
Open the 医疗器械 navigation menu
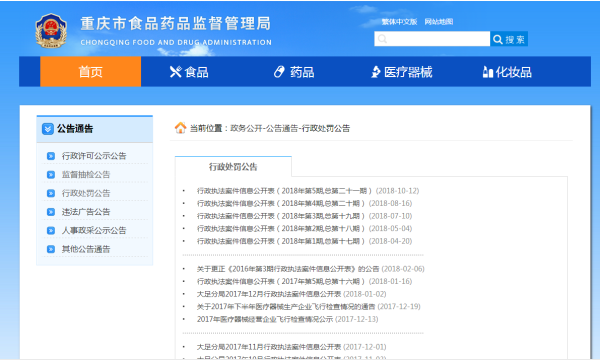click(401, 72)
